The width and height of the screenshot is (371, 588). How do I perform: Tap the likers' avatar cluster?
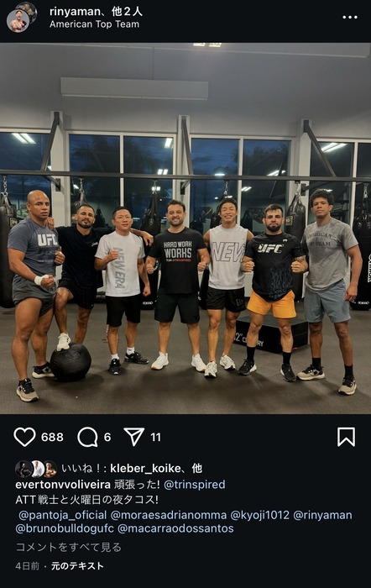35,469
